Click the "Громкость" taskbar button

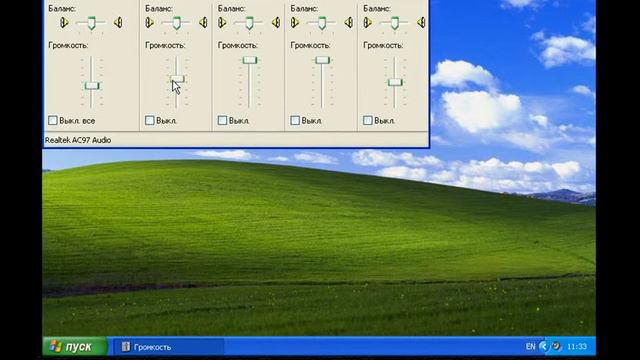[169, 347]
